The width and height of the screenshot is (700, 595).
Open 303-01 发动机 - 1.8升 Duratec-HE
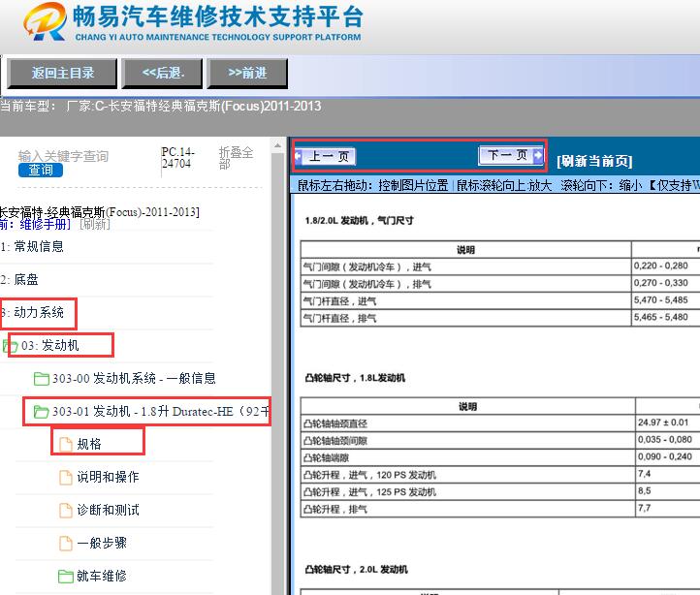[x=161, y=411]
